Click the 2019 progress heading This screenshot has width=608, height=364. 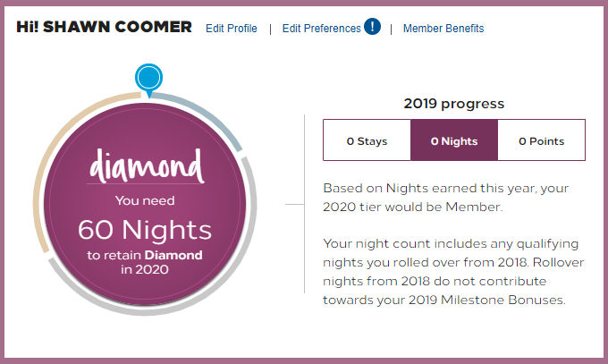pos(453,104)
